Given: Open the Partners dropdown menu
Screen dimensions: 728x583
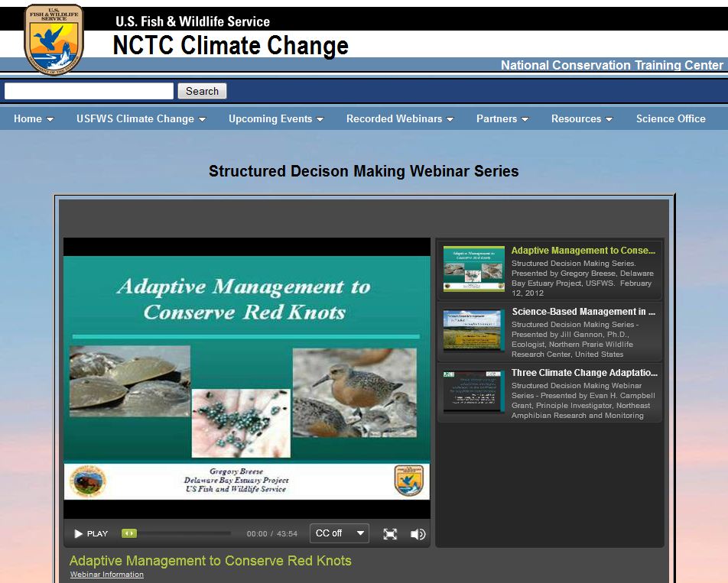Looking at the screenshot, I should 502,118.
